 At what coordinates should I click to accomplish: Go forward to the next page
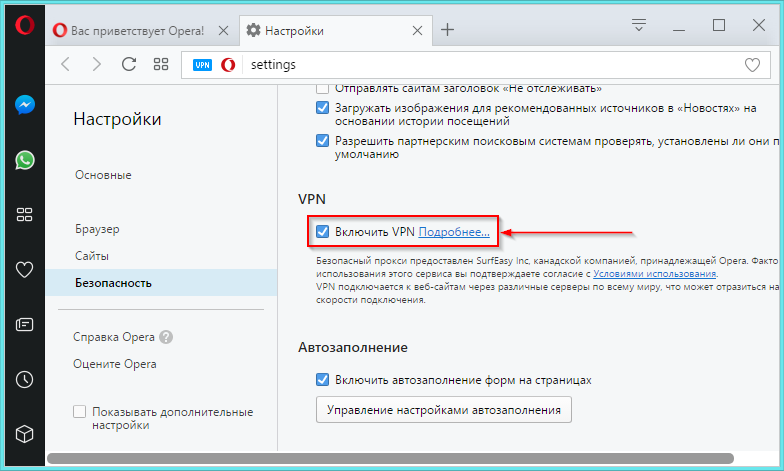click(96, 64)
